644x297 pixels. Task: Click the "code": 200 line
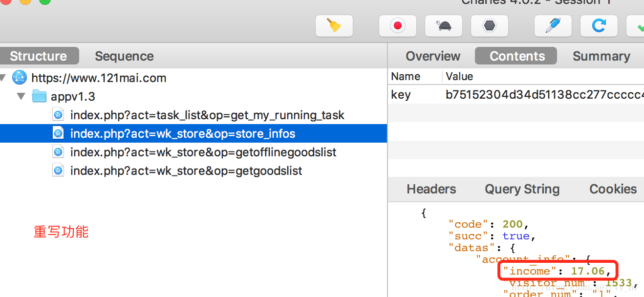(489, 224)
